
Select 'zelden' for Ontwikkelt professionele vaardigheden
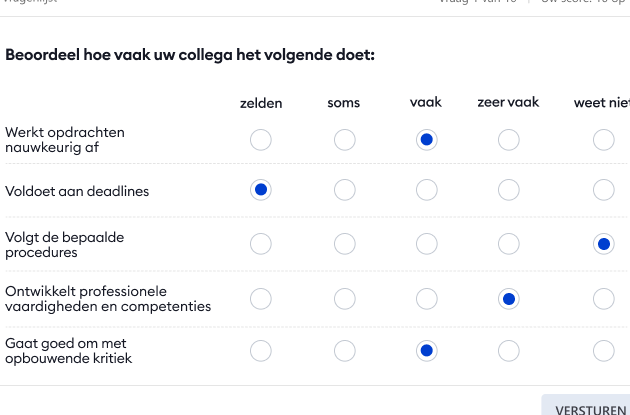261,299
